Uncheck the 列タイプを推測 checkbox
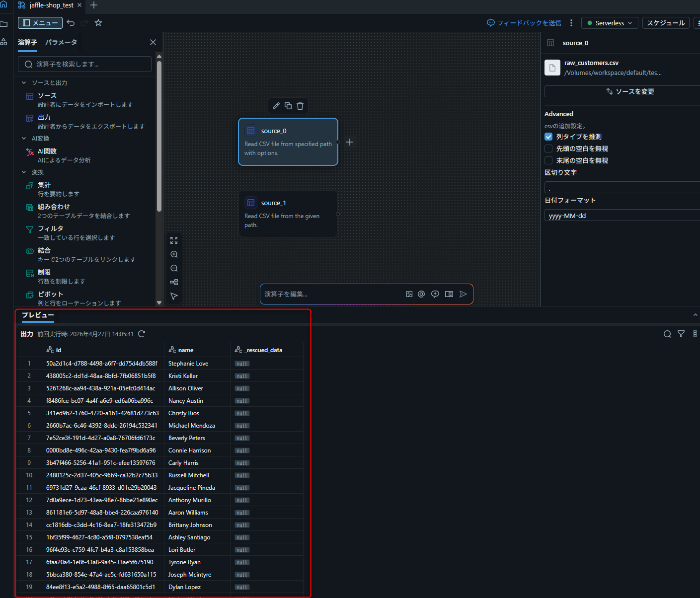 pos(548,137)
